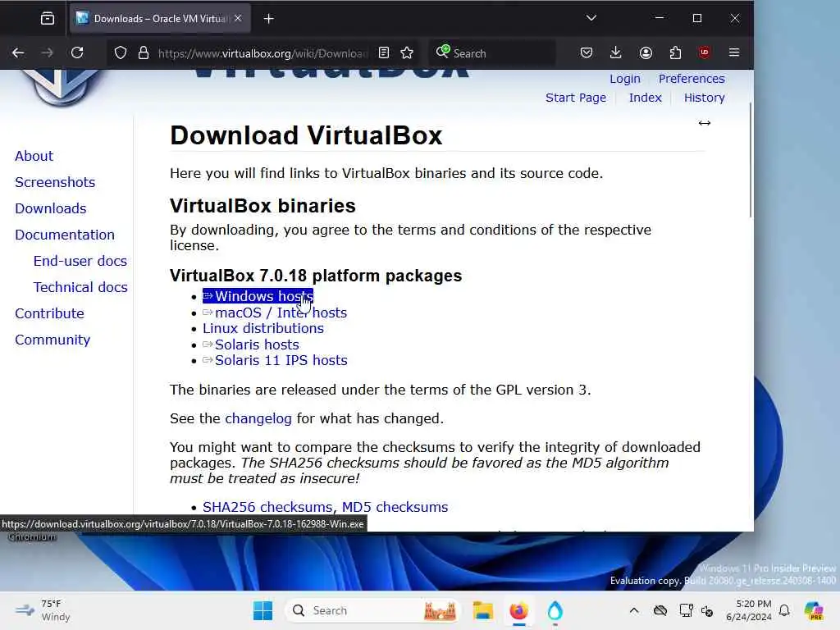Open the Index link
Image resolution: width=840 pixels, height=630 pixels.
(645, 98)
